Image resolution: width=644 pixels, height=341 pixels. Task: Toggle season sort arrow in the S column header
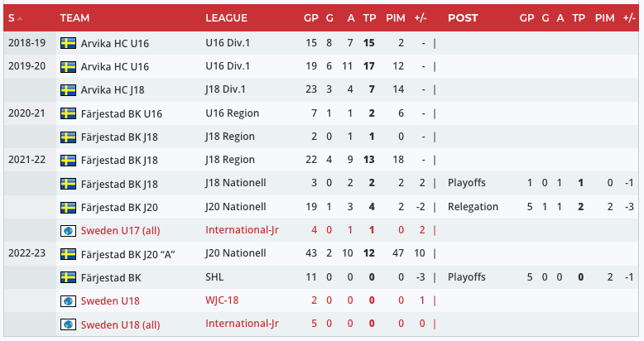(19, 17)
